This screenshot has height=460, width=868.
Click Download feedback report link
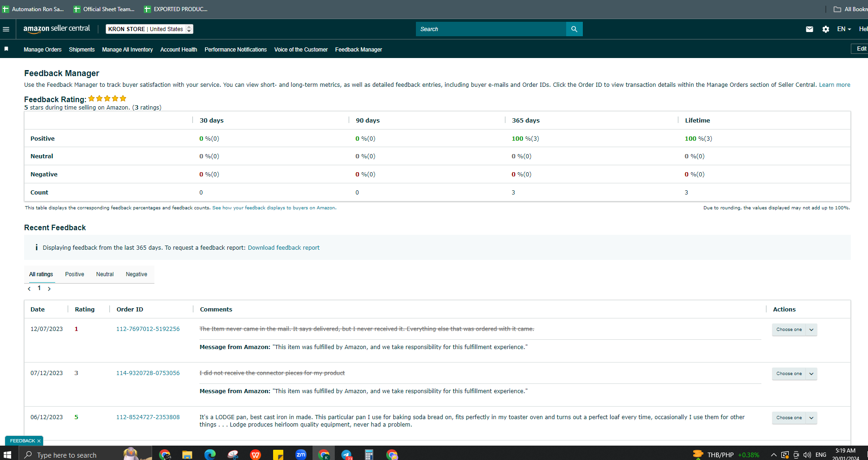[284, 248]
